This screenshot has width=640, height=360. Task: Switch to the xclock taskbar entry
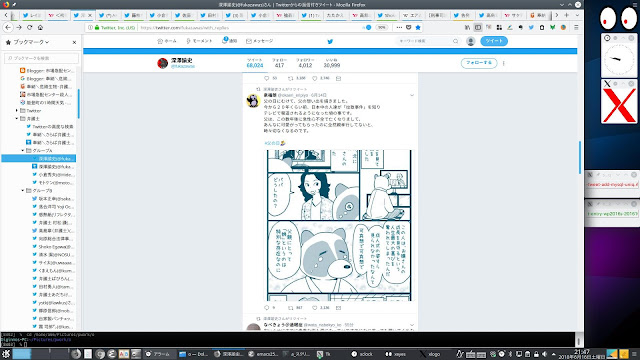[362, 354]
